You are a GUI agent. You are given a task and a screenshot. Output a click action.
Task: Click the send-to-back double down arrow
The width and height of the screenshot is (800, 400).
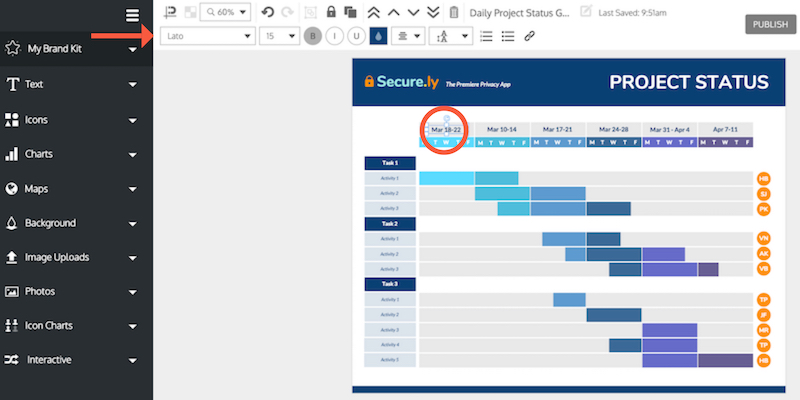click(432, 13)
